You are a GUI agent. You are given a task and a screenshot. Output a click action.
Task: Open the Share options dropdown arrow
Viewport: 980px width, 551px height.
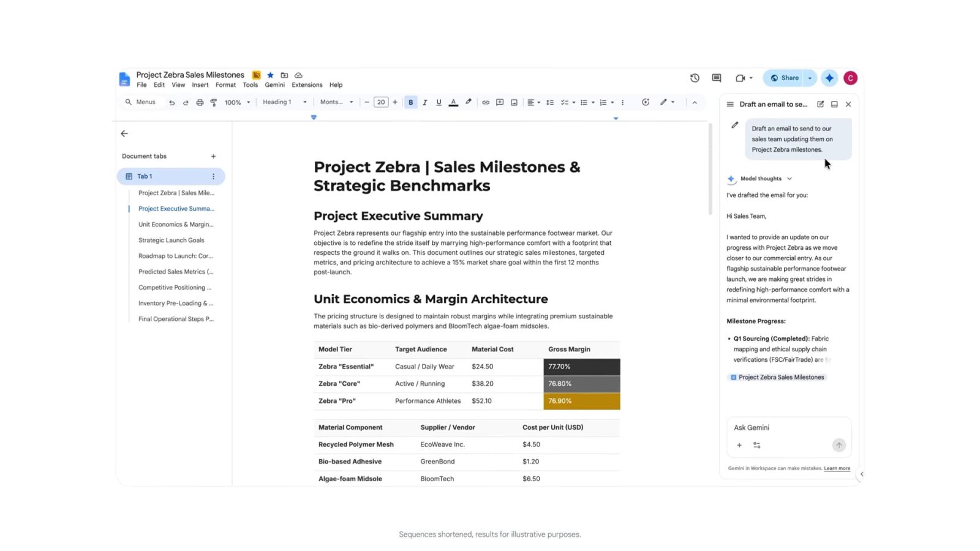tap(810, 78)
